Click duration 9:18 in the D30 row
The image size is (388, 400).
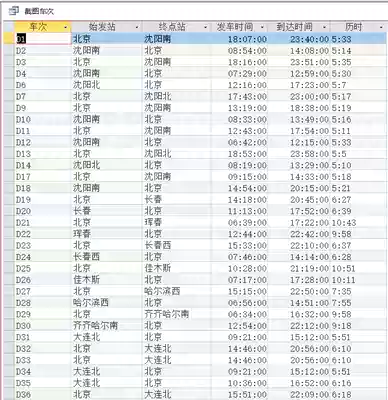click(x=341, y=326)
